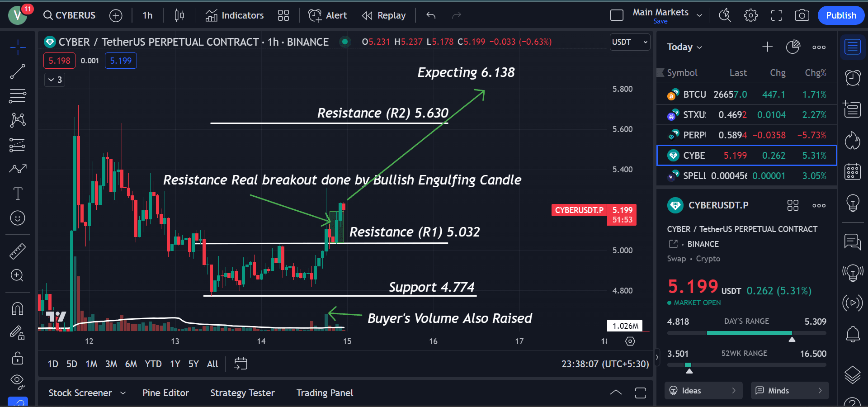
Task: Hide all drawings with eye icon
Action: click(x=18, y=382)
